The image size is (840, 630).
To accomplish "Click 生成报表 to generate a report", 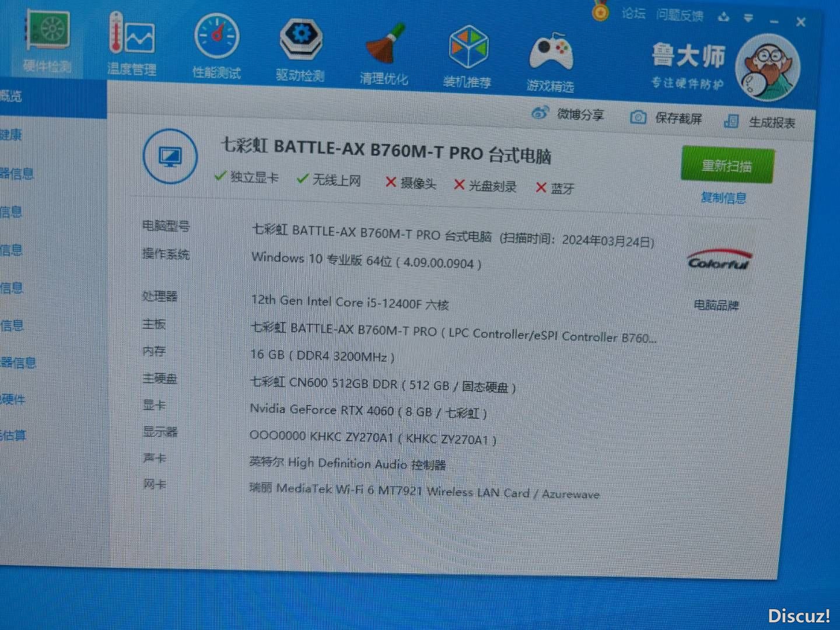I will [x=759, y=122].
